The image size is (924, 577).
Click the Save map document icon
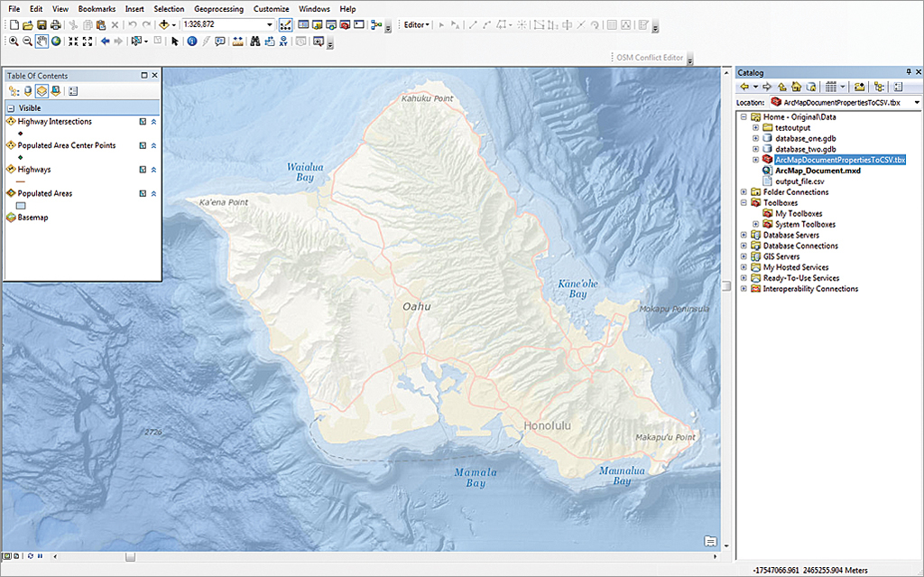point(42,24)
